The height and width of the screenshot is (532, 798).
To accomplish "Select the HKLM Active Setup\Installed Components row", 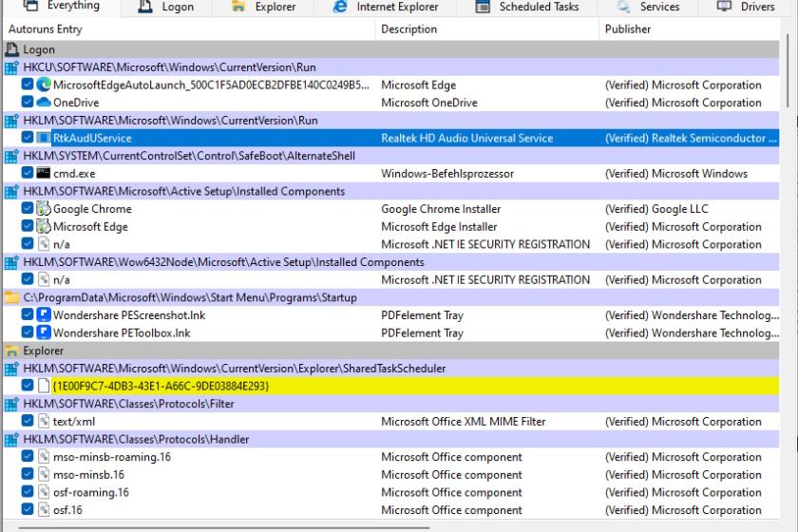I will [x=390, y=191].
